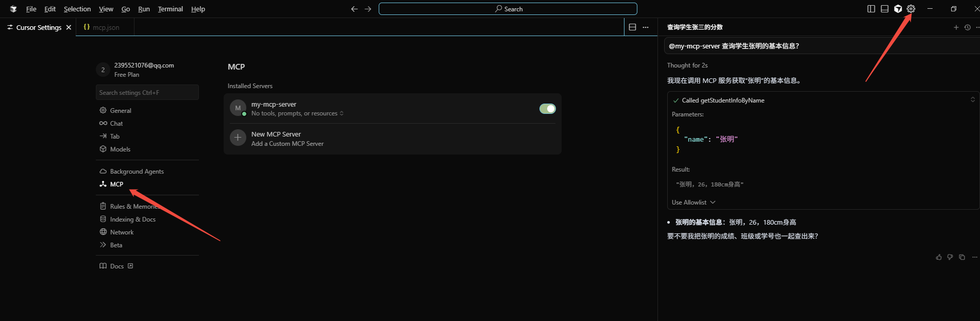Click the 2395521076@qq.com account email
Image resolution: width=980 pixels, height=321 pixels.
click(x=144, y=65)
